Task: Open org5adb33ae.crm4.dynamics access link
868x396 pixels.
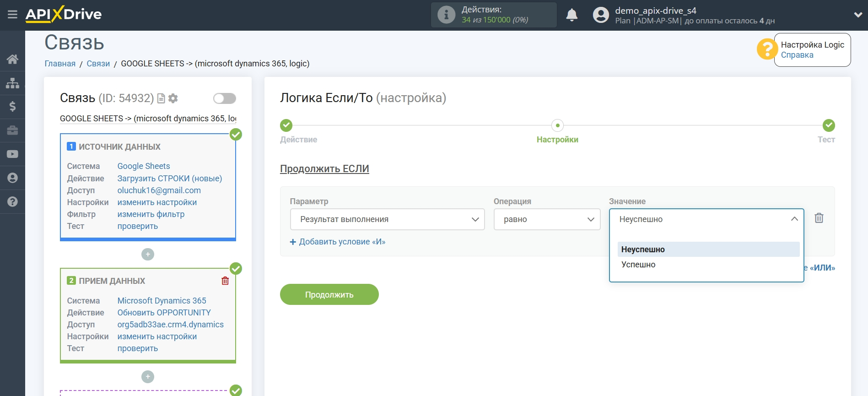Action: [x=170, y=325]
